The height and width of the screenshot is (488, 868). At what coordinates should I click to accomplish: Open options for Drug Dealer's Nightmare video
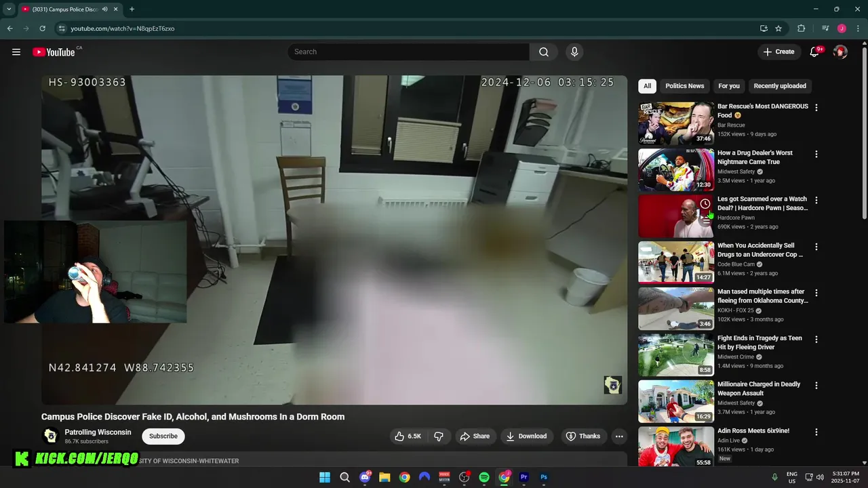[x=816, y=154]
